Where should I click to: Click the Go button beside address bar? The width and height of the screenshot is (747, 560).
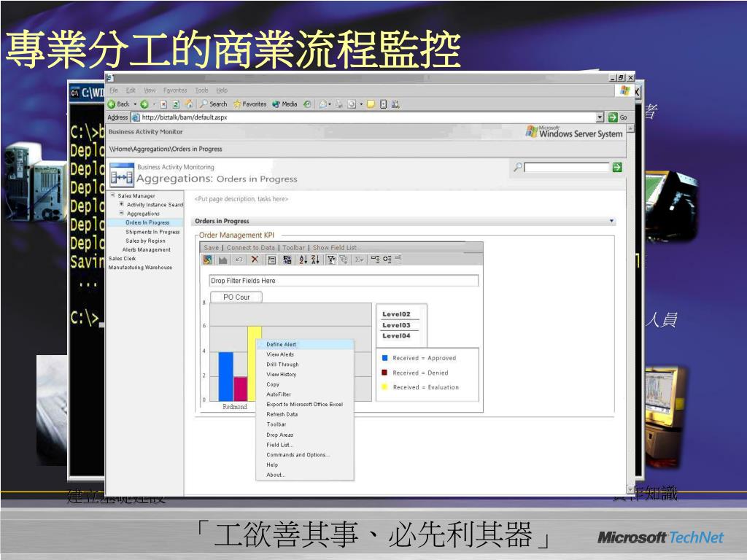click(618, 117)
